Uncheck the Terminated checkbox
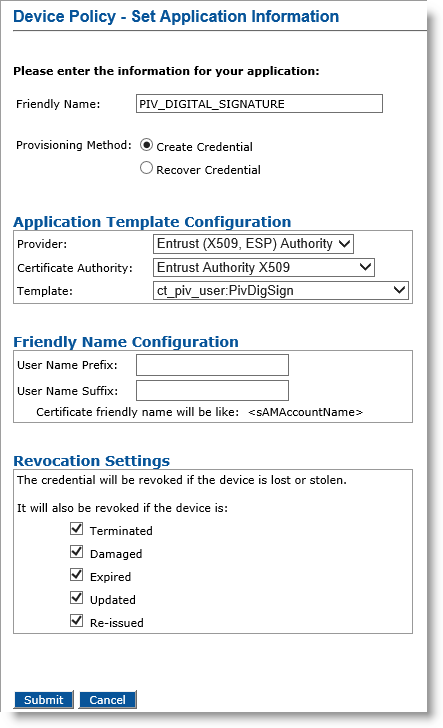This screenshot has width=443, height=728. 77,529
